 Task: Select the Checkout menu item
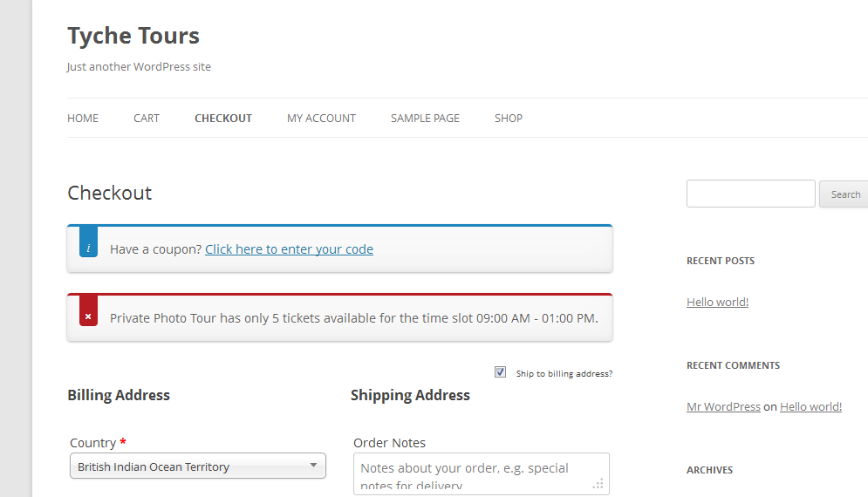click(x=223, y=119)
